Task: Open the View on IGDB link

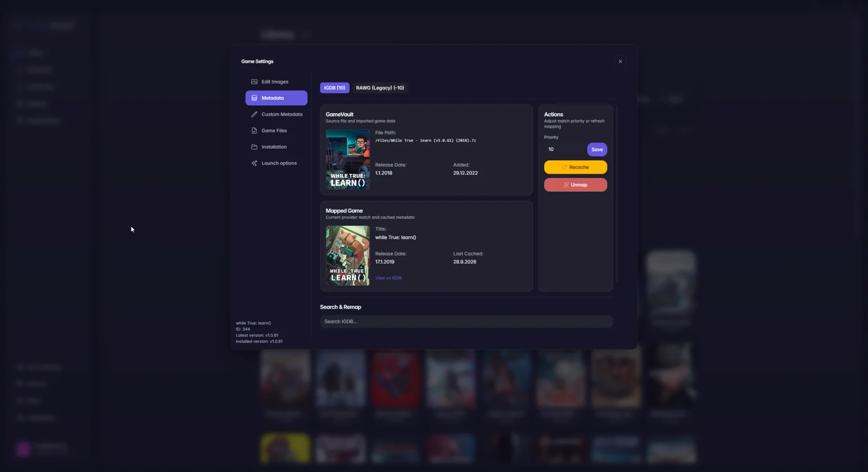Action: (388, 278)
